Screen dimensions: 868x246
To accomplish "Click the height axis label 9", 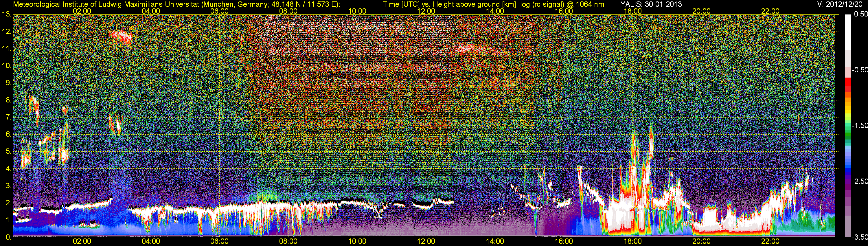I will point(8,83).
